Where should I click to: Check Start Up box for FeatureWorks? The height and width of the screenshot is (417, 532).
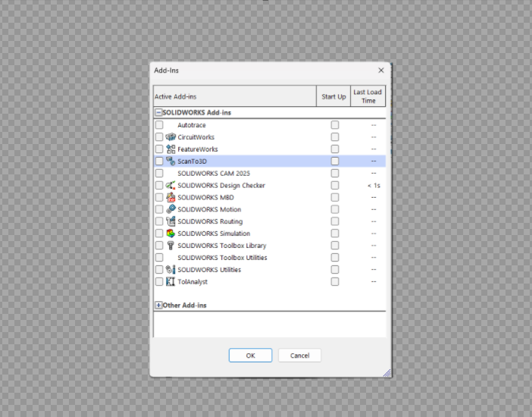click(x=335, y=149)
